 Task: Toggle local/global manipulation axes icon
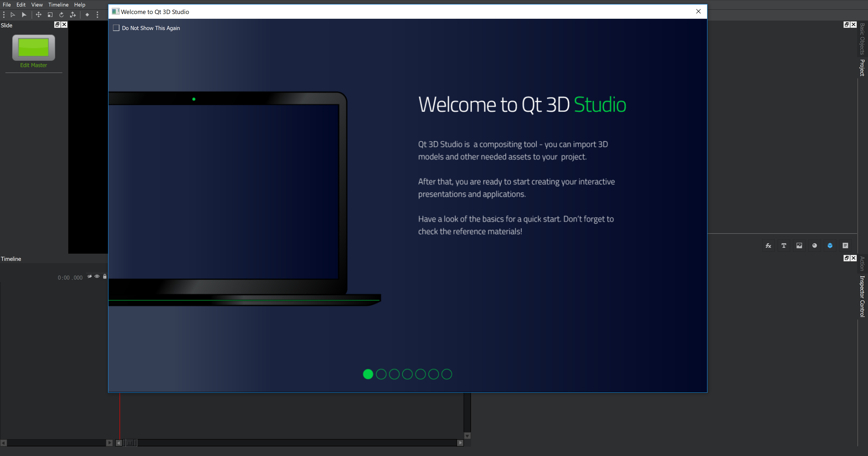[x=73, y=14]
